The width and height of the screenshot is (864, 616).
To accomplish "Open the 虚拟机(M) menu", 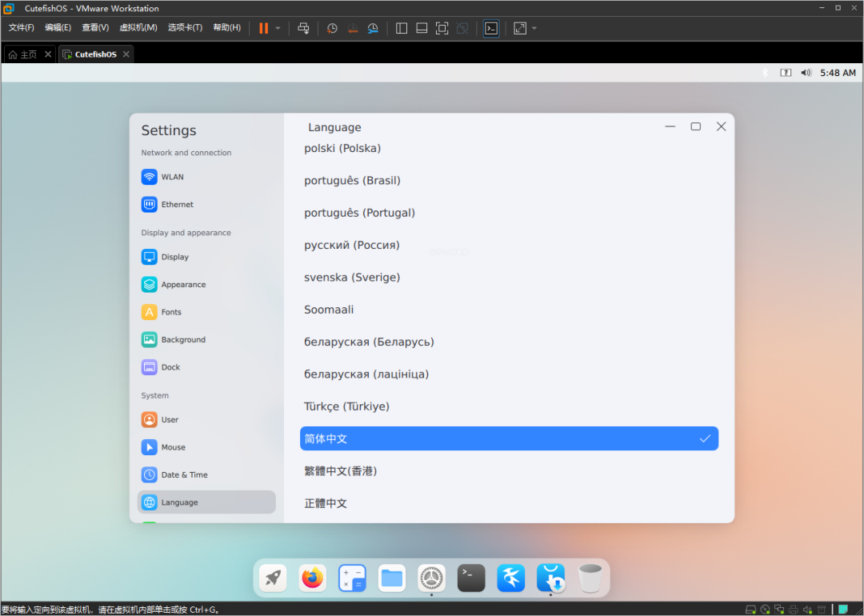I will point(138,27).
